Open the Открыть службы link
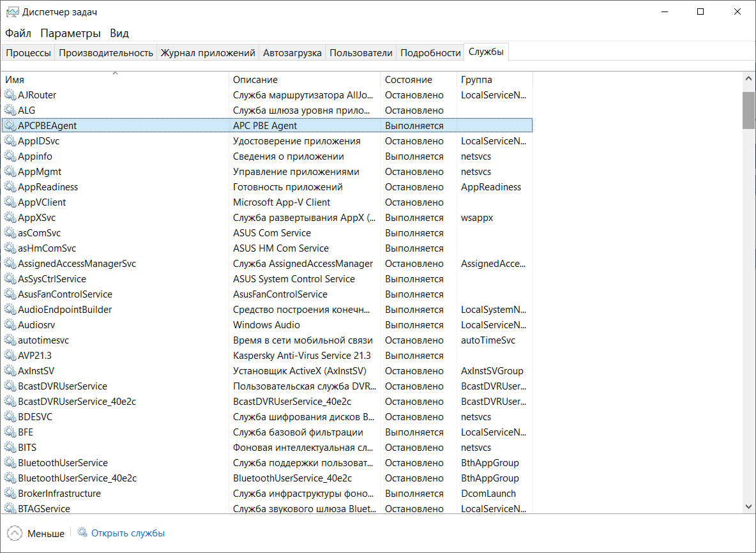 (x=128, y=533)
